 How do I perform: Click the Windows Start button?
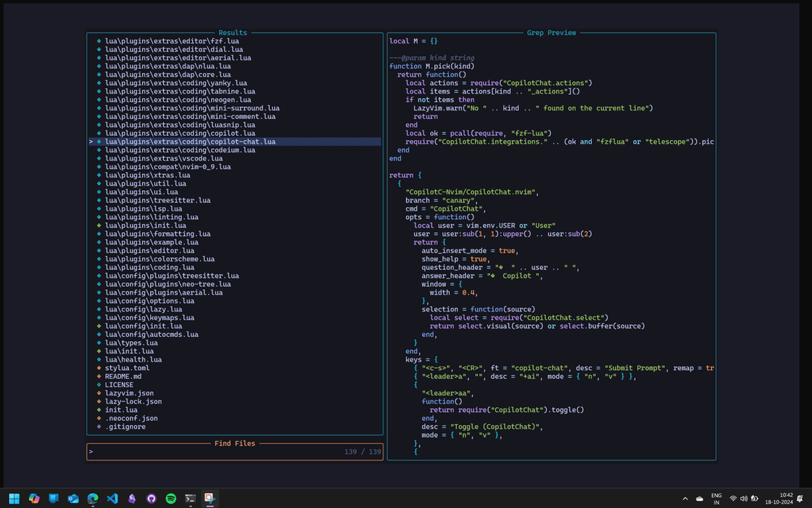pyautogui.click(x=14, y=499)
